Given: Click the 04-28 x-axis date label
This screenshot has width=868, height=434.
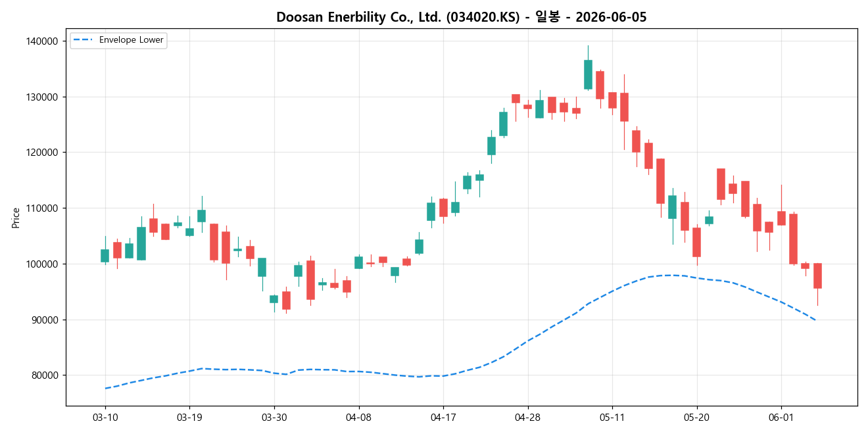Looking at the screenshot, I should pyautogui.click(x=527, y=418).
